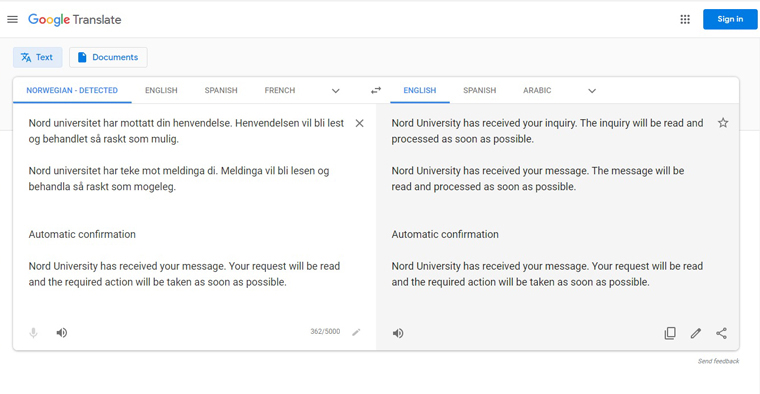Screen dimensions: 760x394
Task: Expand the source languages dropdown
Action: pyautogui.click(x=335, y=91)
